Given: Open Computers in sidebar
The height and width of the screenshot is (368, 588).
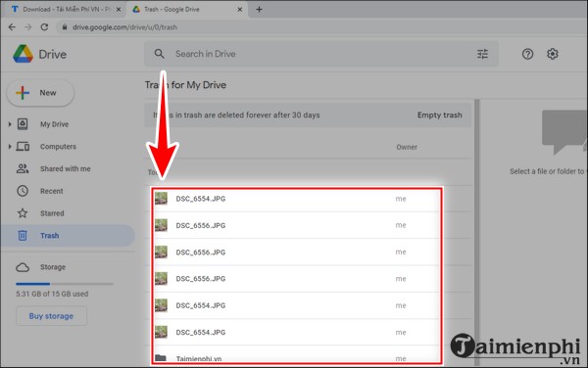Looking at the screenshot, I should click(58, 147).
